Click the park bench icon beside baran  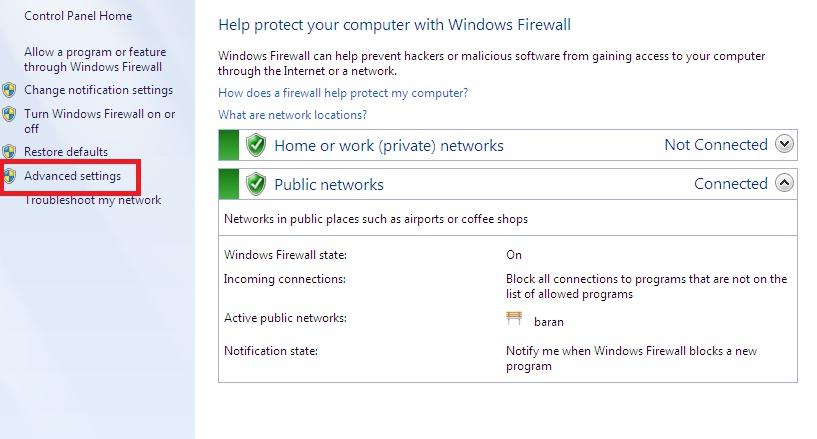click(515, 319)
